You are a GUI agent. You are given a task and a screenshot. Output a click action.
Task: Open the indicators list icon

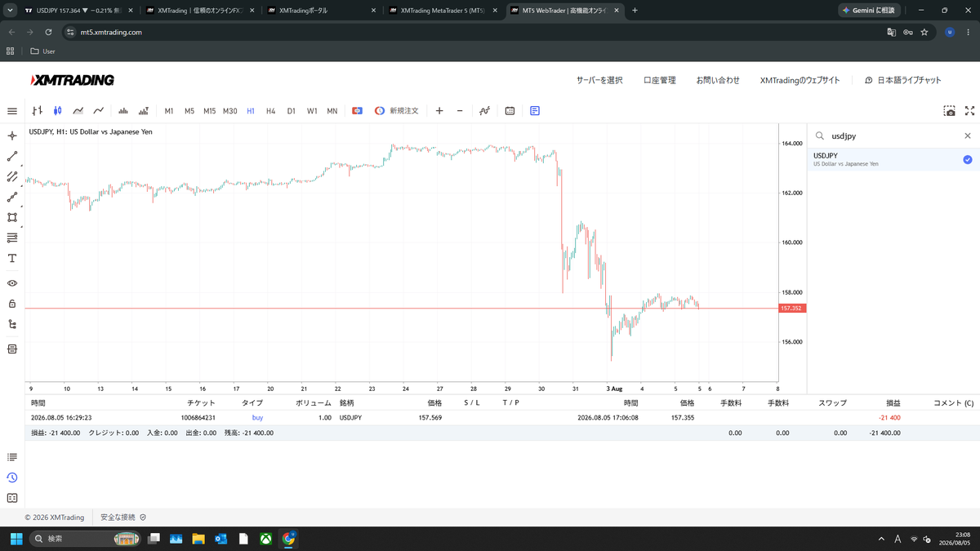point(484,111)
